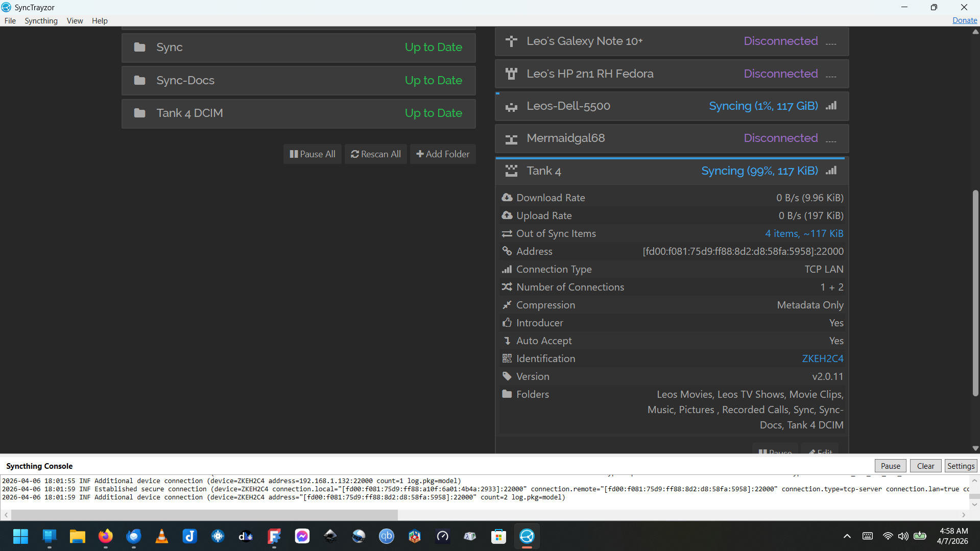
Task: Open the Syncthing menu
Action: (x=41, y=21)
